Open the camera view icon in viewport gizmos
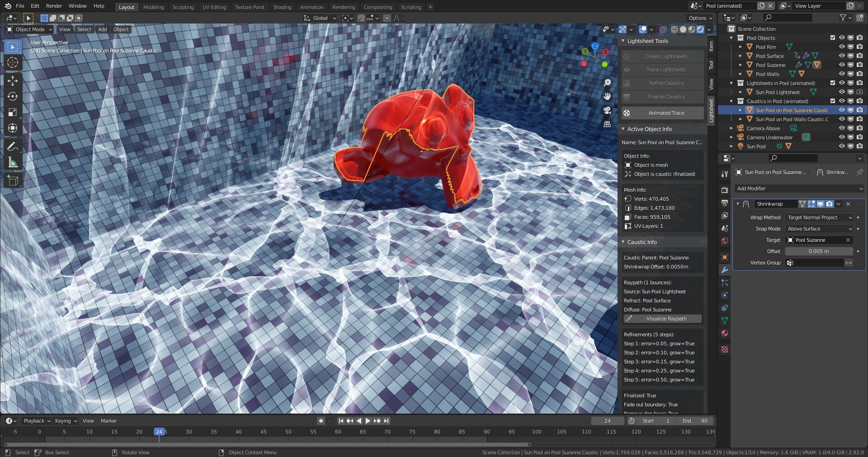Viewport: 868px width, 457px height. (x=607, y=110)
